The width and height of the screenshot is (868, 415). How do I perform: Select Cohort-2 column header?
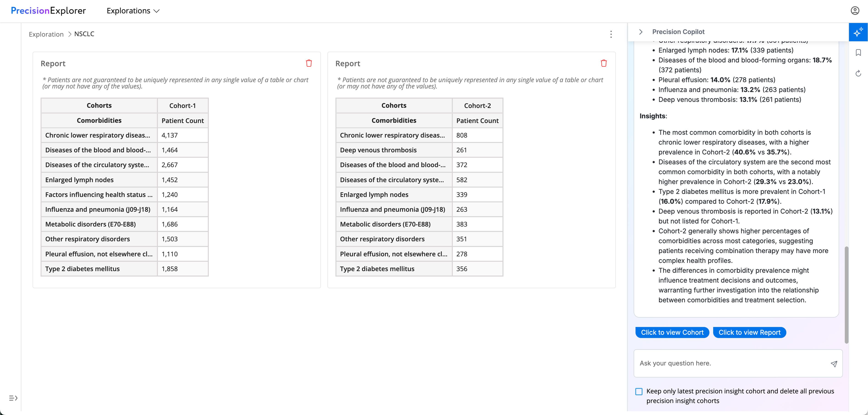pyautogui.click(x=477, y=106)
